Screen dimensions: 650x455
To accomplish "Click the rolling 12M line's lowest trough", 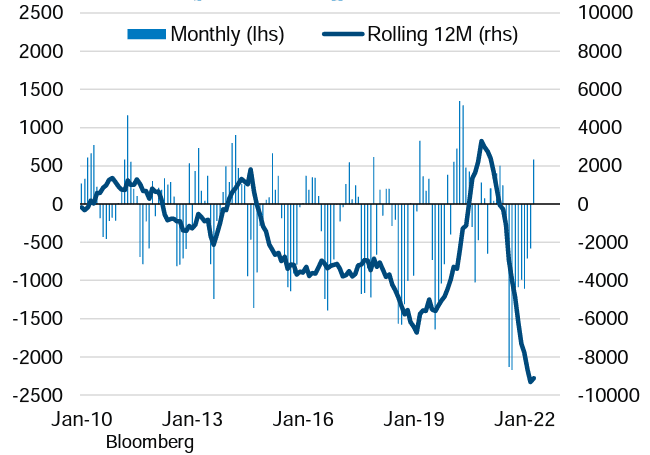I will pos(530,381).
